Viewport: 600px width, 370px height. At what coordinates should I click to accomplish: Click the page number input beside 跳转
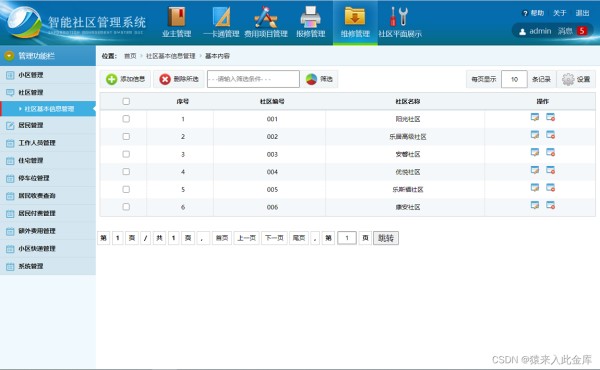click(x=347, y=238)
